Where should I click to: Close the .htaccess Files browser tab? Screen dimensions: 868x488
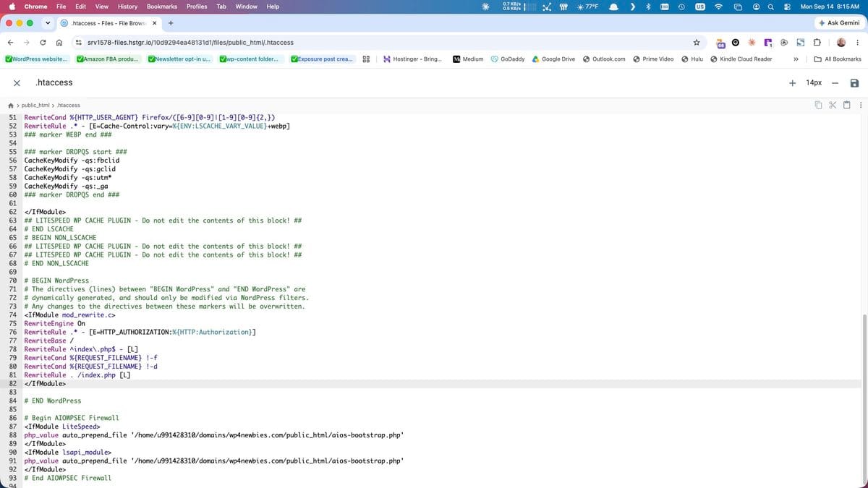(x=154, y=22)
